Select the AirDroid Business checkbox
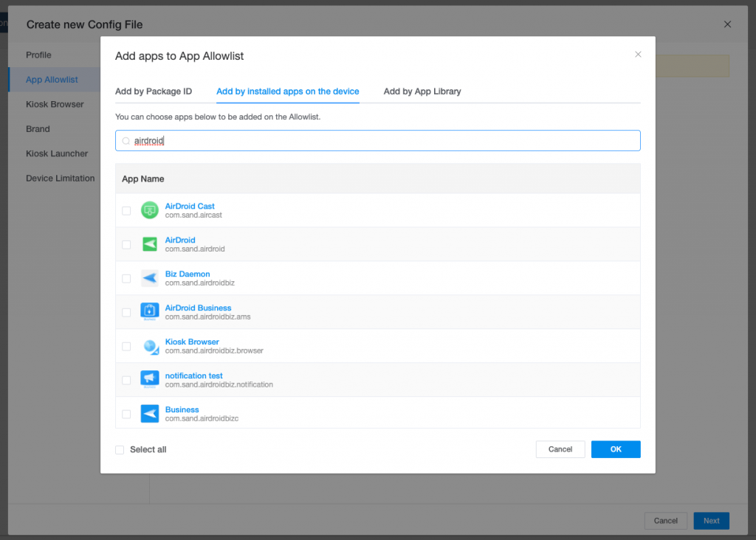The width and height of the screenshot is (756, 540). tap(126, 312)
